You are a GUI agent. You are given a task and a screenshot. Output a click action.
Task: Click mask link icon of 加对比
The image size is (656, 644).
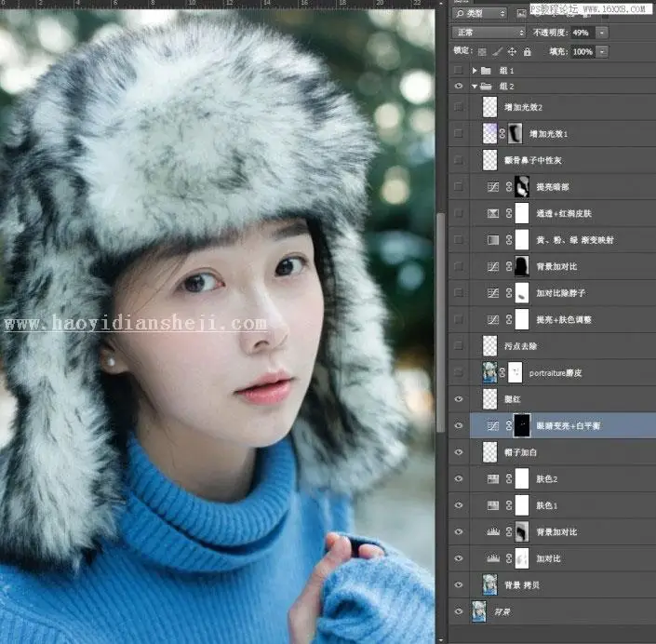point(509,558)
